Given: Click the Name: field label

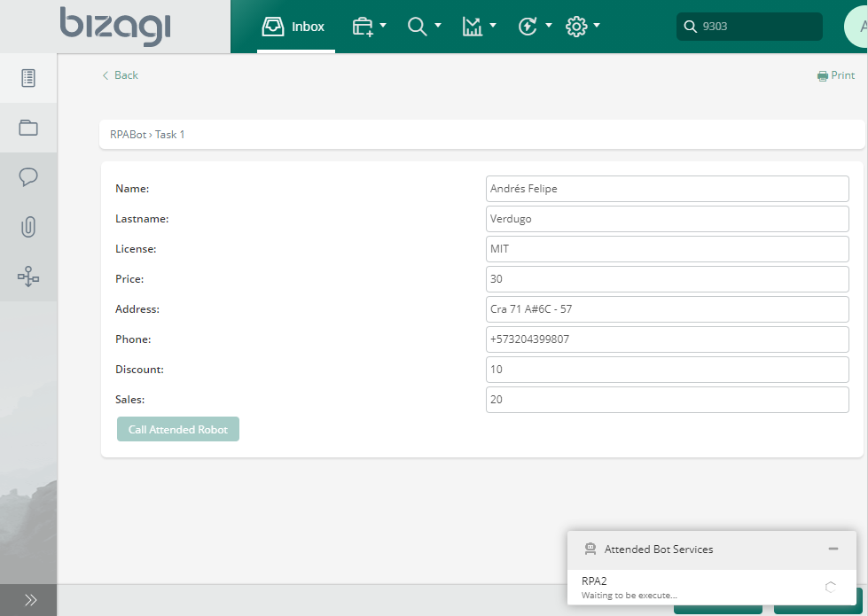Looking at the screenshot, I should click(x=132, y=189).
